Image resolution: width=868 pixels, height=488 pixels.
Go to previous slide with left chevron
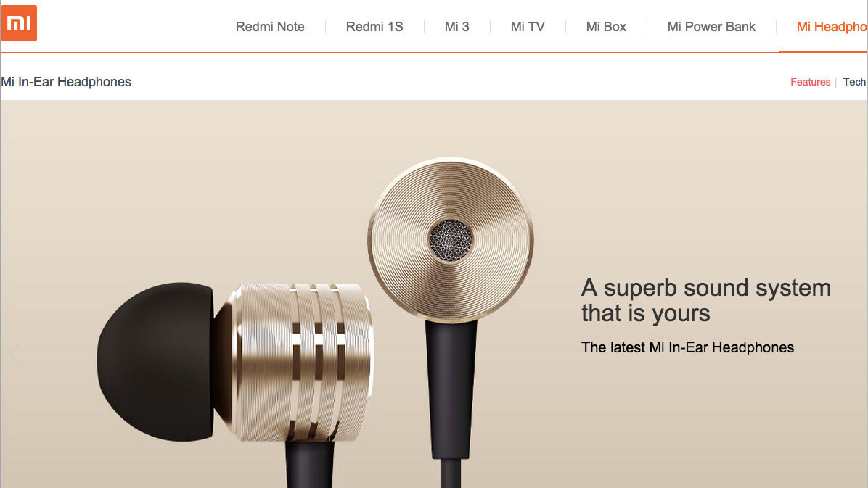(x=15, y=354)
